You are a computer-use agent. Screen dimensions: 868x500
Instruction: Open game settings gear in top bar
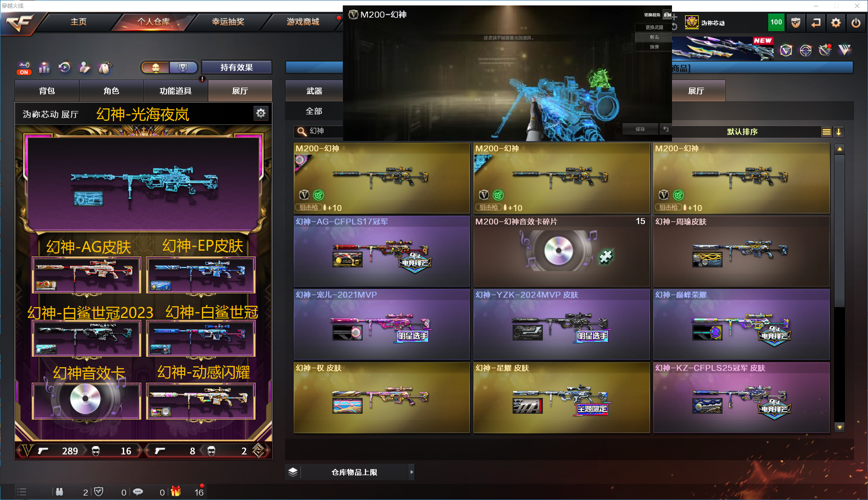click(x=836, y=23)
